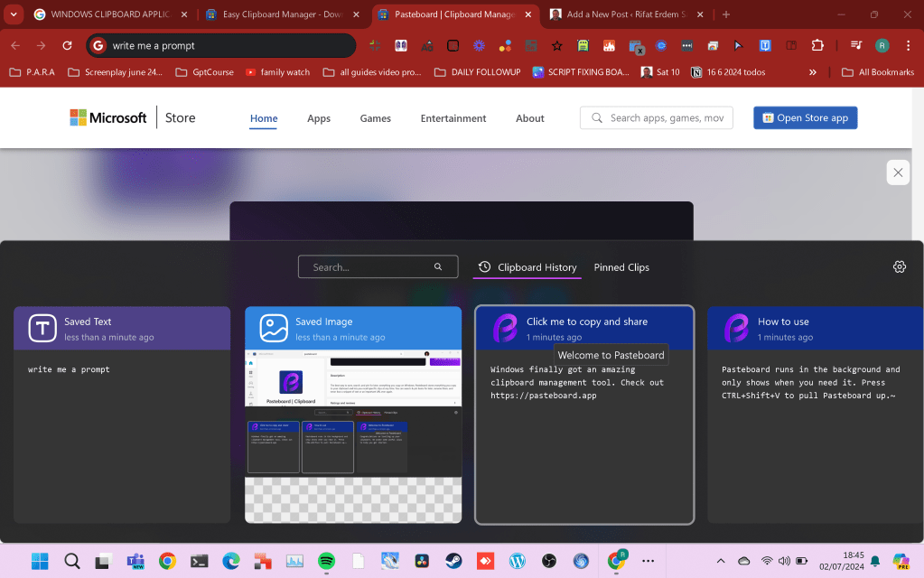The height and width of the screenshot is (578, 924).
Task: Open the tab search dropdown arrow
Action: 14,14
